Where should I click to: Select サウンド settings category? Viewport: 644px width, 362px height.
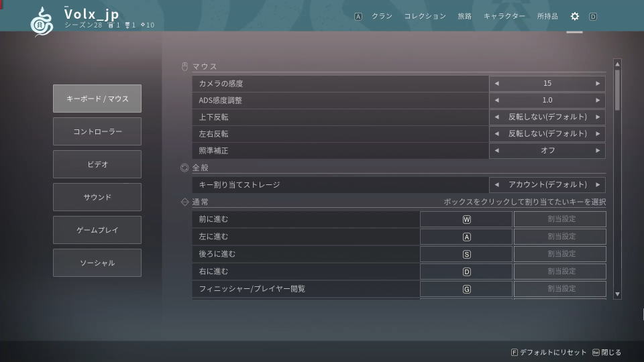(x=97, y=197)
